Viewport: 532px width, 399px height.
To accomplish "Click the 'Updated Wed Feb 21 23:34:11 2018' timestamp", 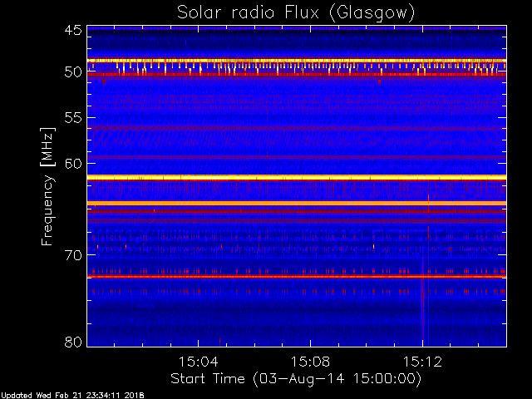I will pos(72,396).
